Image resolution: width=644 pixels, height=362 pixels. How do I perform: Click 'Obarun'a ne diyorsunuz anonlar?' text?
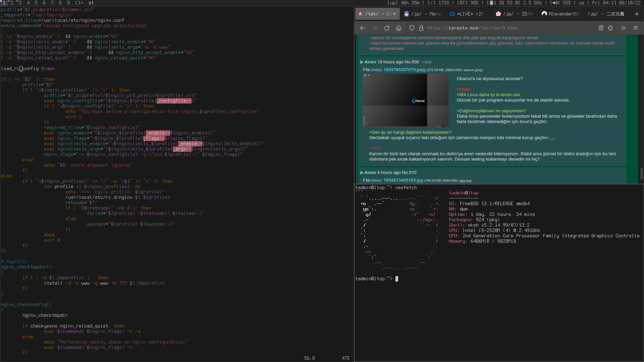tap(490, 79)
